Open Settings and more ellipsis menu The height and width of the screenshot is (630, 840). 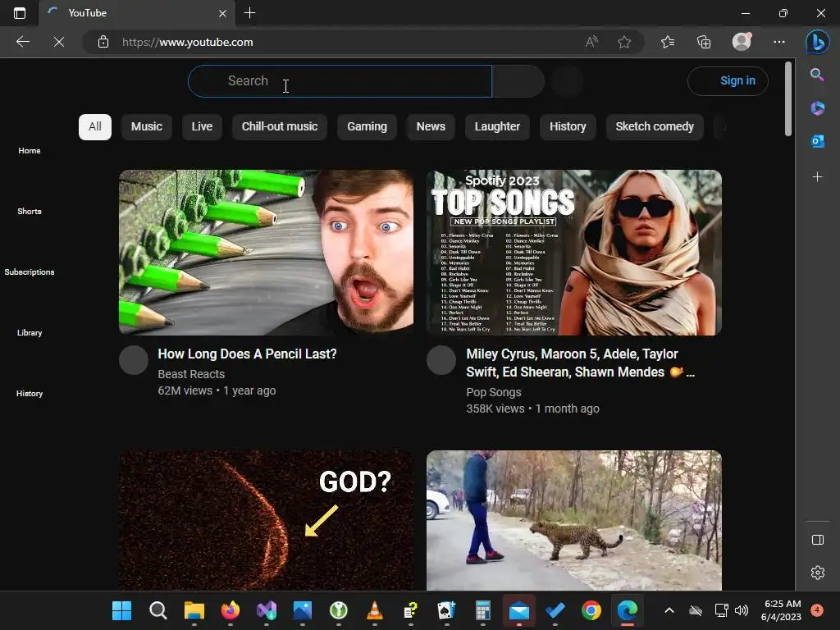[779, 42]
